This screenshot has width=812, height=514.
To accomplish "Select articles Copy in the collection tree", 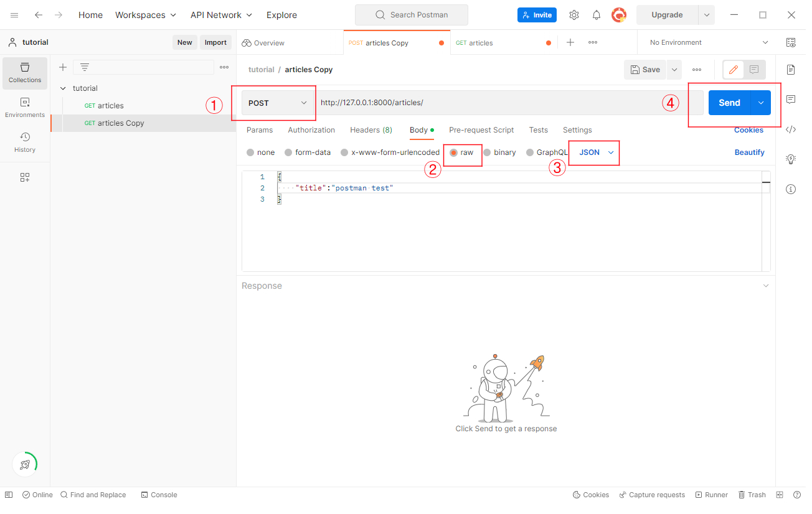I will [143, 123].
